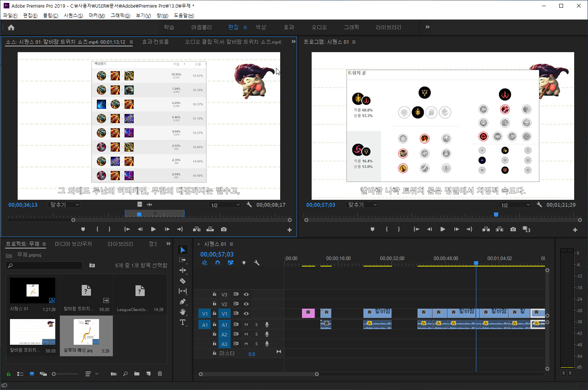Mute audio track A1

coord(246,324)
